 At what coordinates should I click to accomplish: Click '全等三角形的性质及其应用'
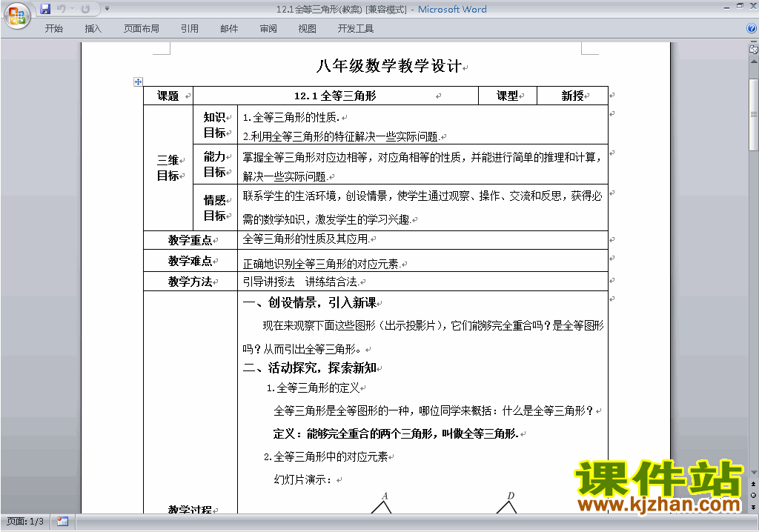[x=306, y=239]
